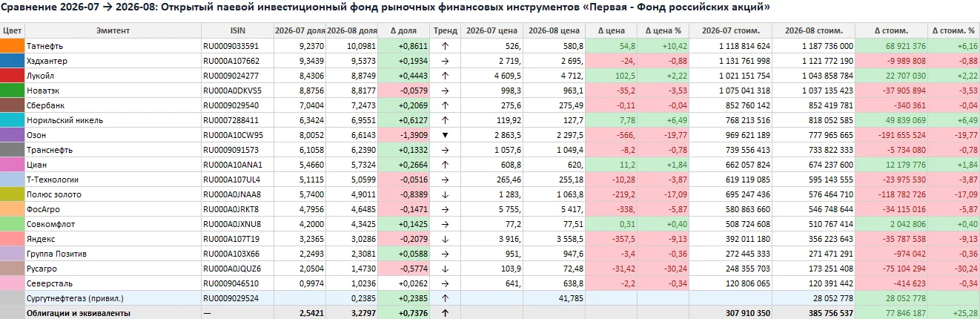Select the Татнефть issuer cell
Screen dimensions: 980x319
[113, 45]
